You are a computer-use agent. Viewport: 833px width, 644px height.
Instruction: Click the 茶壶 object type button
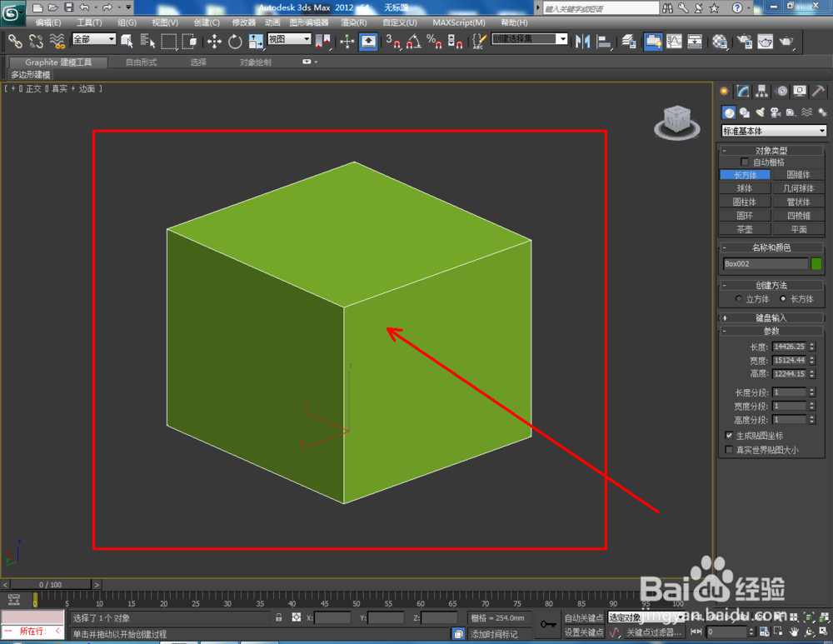point(745,229)
